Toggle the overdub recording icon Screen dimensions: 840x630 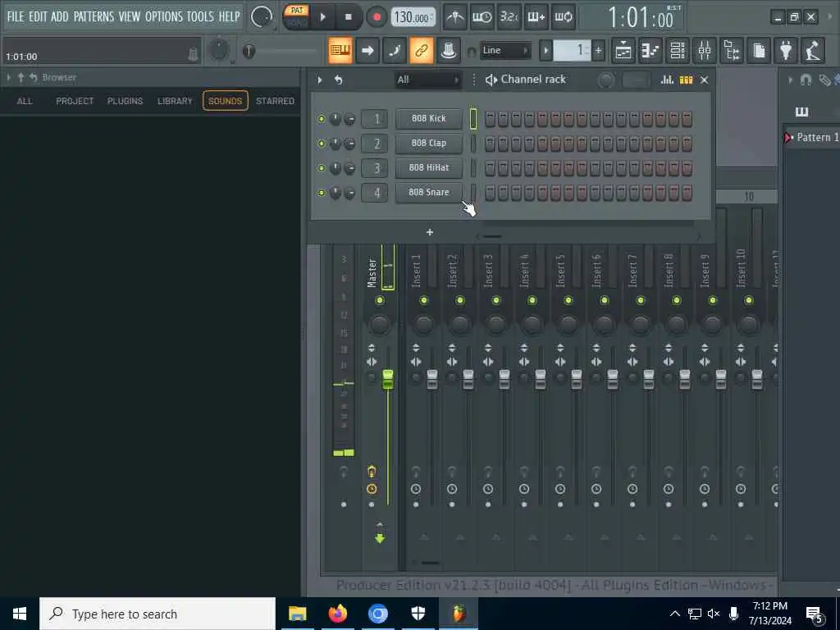tap(536, 17)
